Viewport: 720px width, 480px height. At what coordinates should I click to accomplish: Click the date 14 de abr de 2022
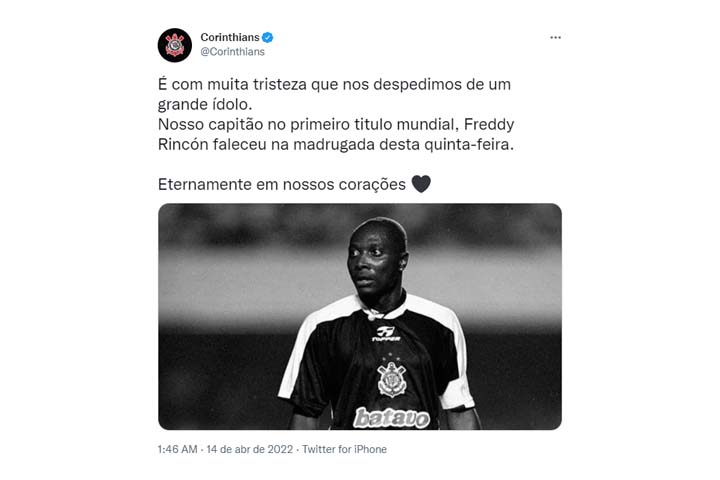point(250,449)
